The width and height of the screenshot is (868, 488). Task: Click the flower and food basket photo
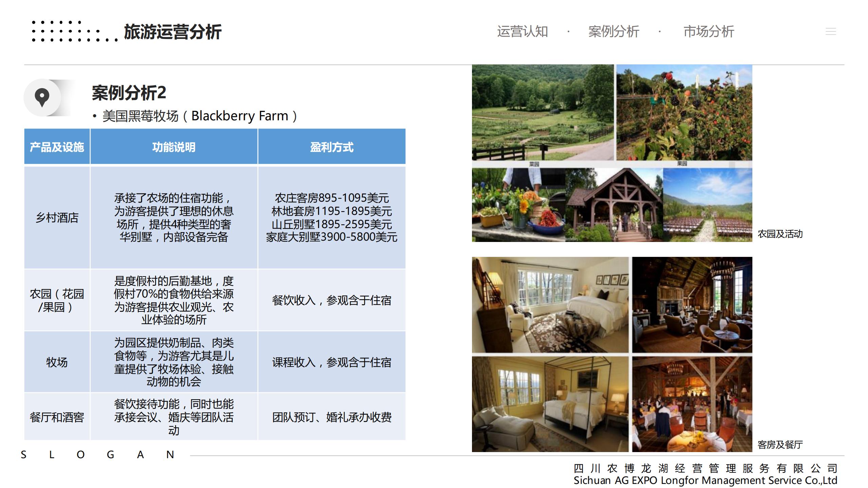518,205
